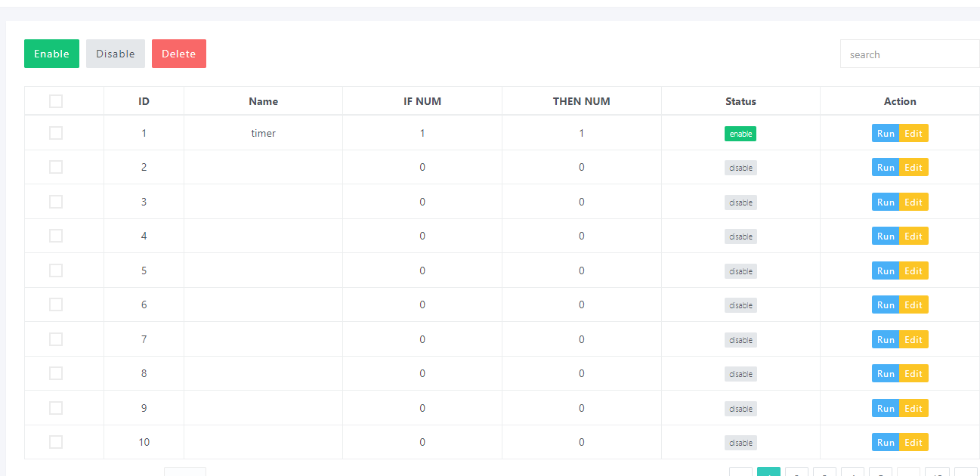The image size is (980, 476).
Task: Click the disable status badge in row 2
Action: 740,168
